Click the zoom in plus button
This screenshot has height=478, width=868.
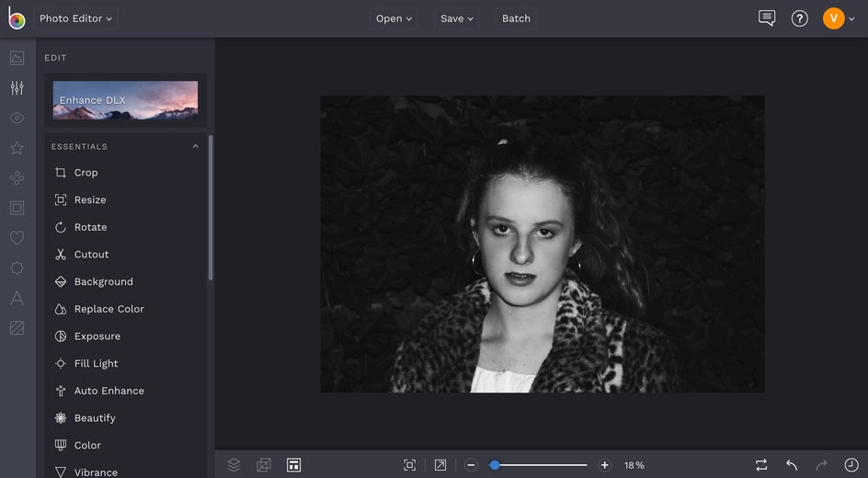(x=605, y=465)
